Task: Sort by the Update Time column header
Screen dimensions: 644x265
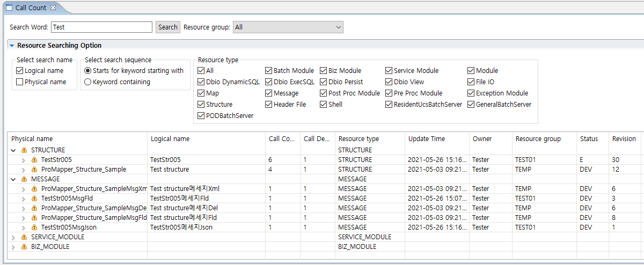Action: coord(426,138)
